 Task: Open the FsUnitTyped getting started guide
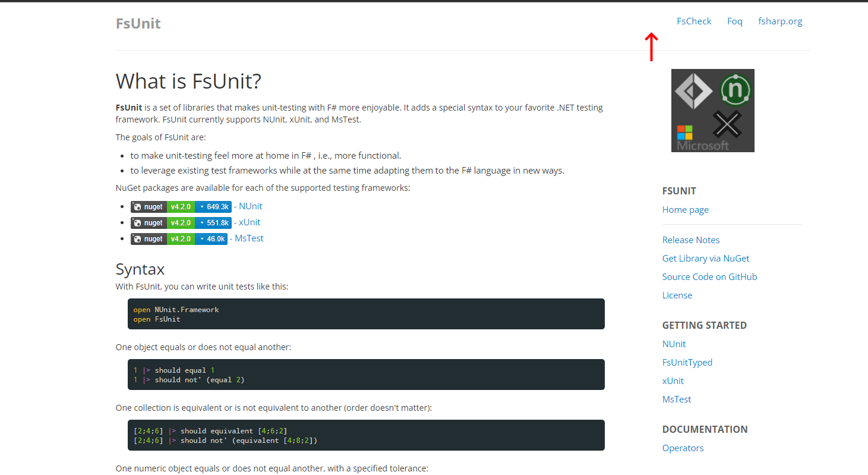687,362
